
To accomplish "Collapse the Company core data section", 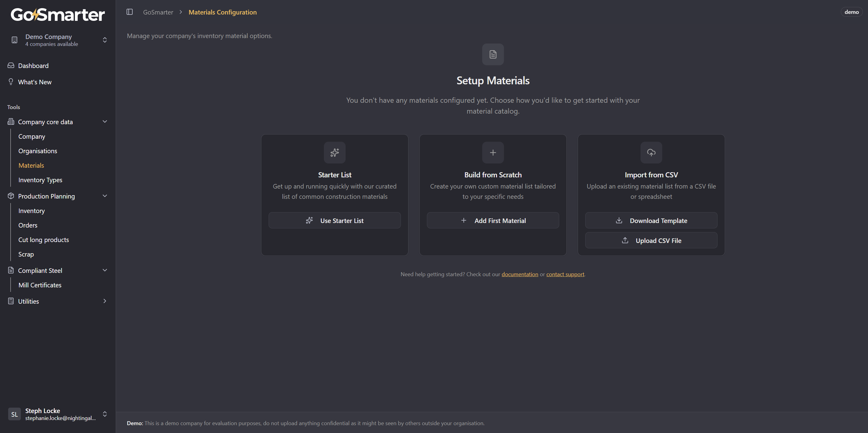I will pyautogui.click(x=105, y=122).
